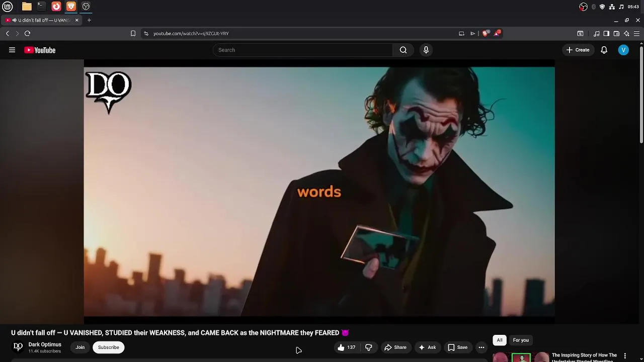
Task: Toggle the browser sidebar panel
Action: [x=606, y=34]
